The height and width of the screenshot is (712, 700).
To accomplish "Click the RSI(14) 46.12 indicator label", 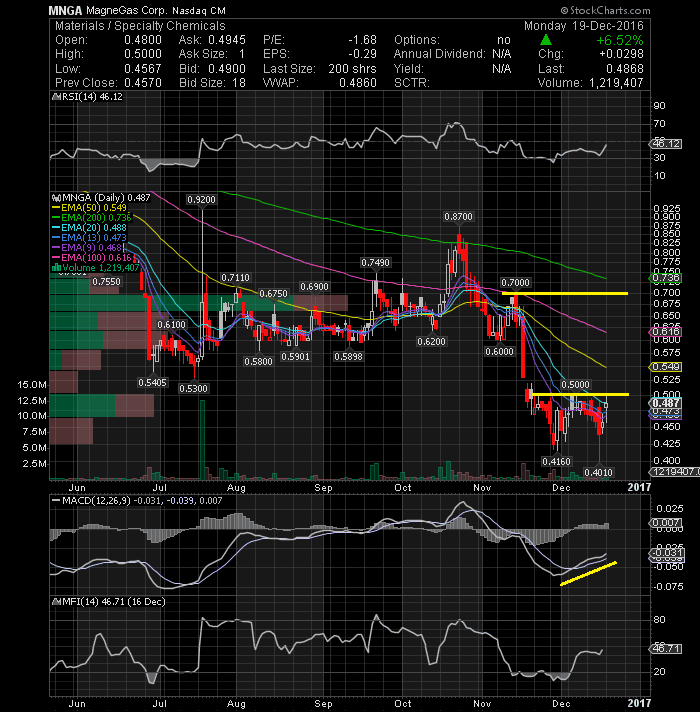I will pyautogui.click(x=88, y=97).
